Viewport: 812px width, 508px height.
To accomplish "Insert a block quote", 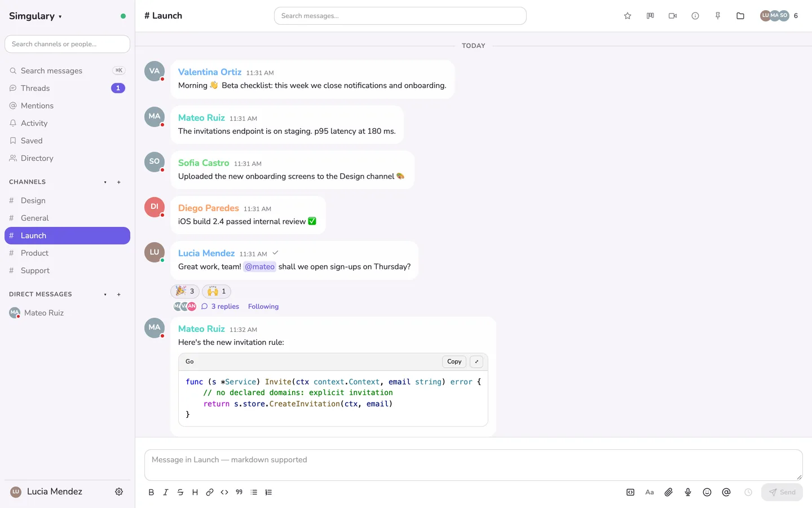I will tap(239, 492).
